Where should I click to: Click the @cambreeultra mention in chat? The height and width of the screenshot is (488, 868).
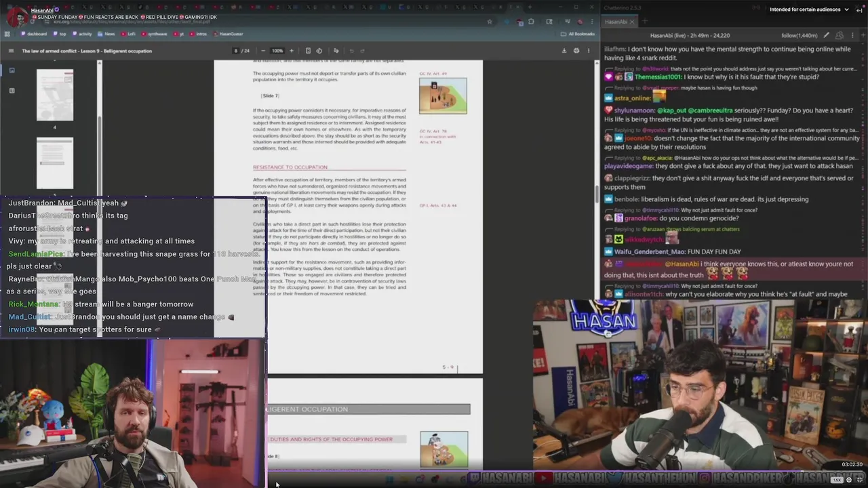710,110
